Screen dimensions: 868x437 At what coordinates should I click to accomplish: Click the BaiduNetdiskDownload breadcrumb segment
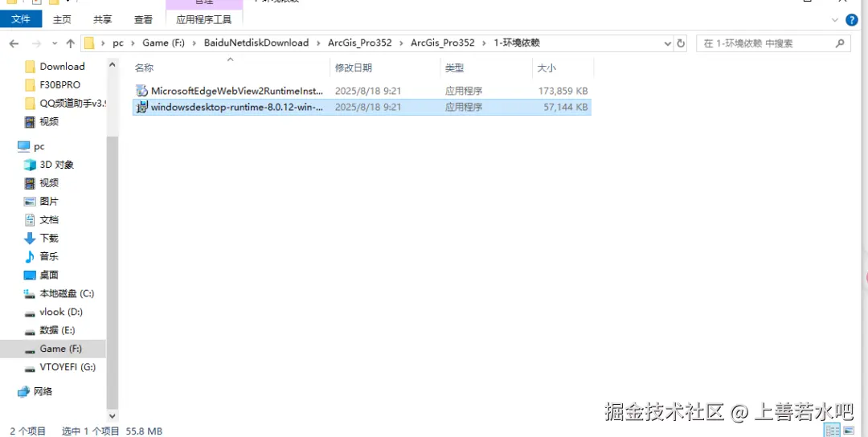(x=256, y=43)
